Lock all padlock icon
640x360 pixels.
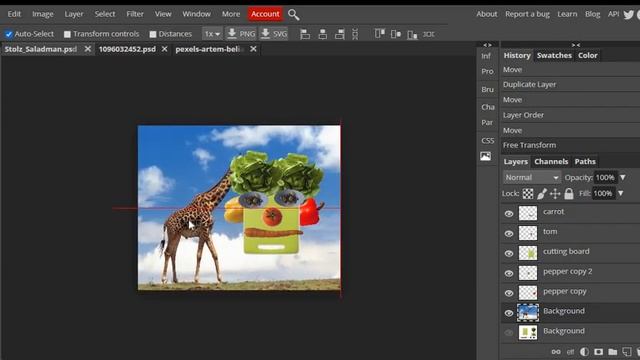(569, 193)
